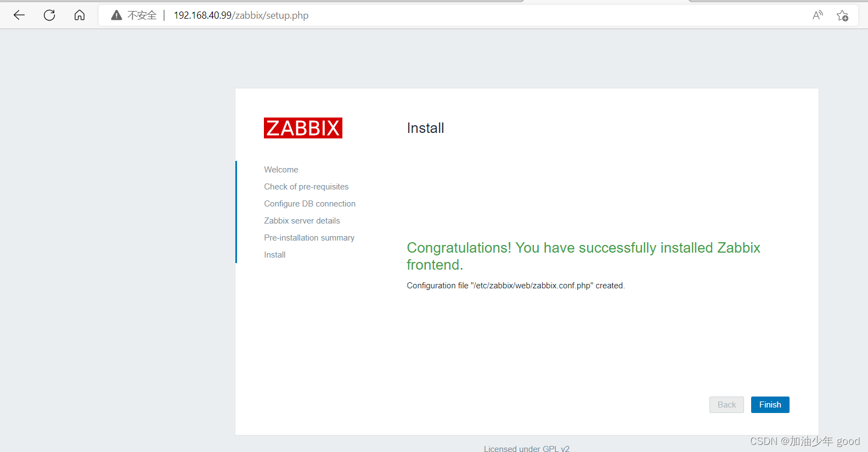The width and height of the screenshot is (868, 452).
Task: Select Pre-installation summary step
Action: click(x=309, y=238)
